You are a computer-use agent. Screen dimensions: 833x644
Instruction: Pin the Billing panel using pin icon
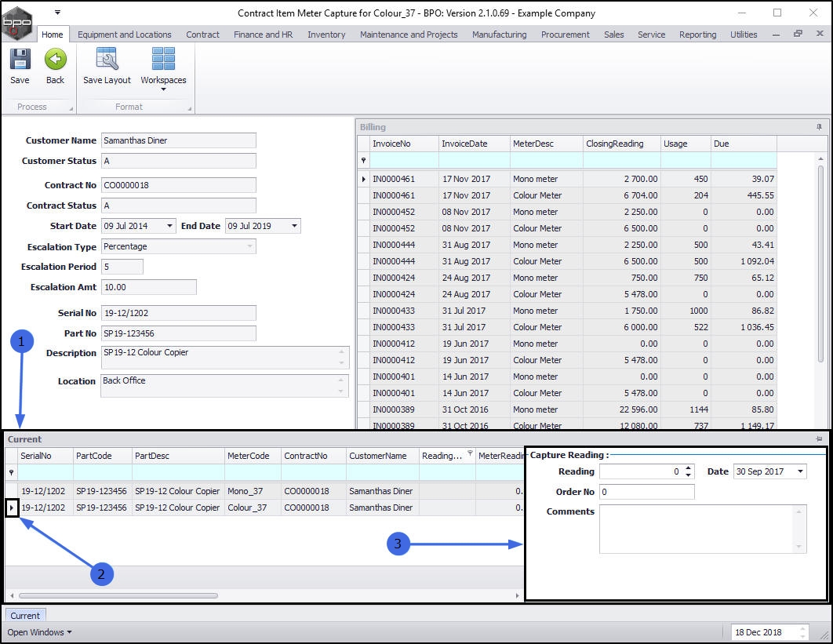(x=820, y=127)
